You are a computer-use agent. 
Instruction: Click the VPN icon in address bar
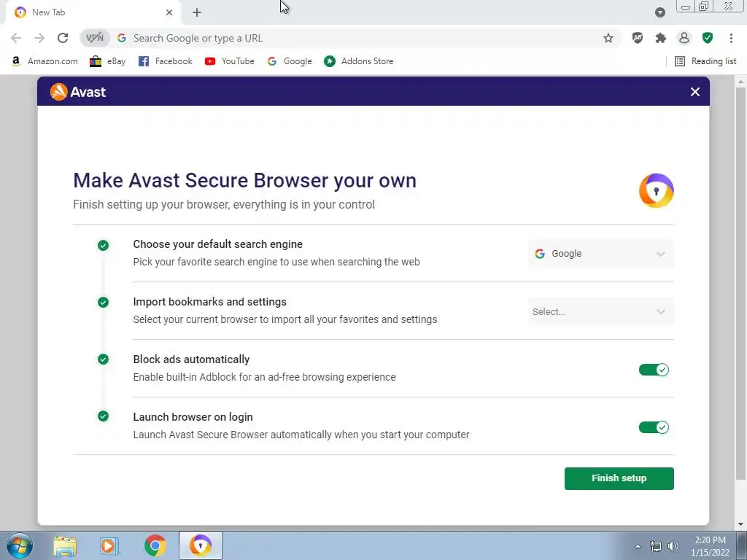click(95, 38)
